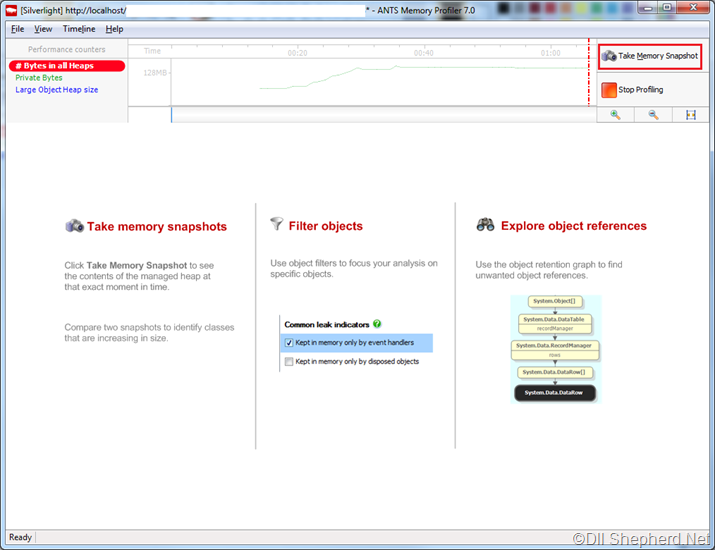Image resolution: width=715 pixels, height=550 pixels.
Task: Click the red Stop Profiling icon
Action: (609, 90)
